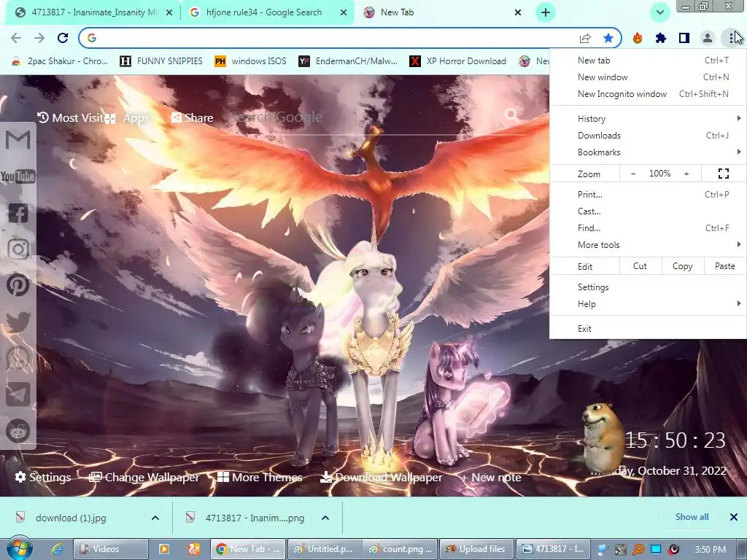Select New window in Chrome menu

(648, 77)
